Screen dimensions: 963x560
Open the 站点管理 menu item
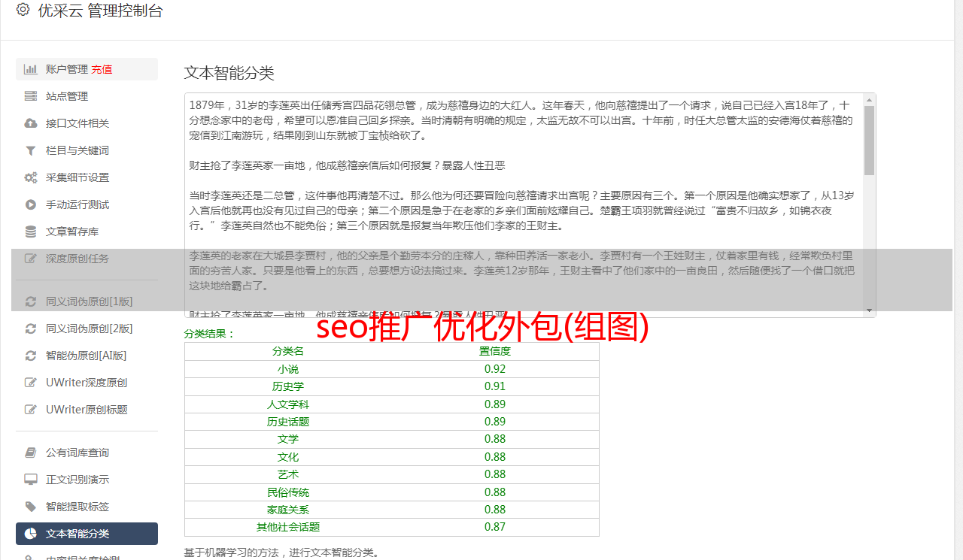tap(87, 96)
